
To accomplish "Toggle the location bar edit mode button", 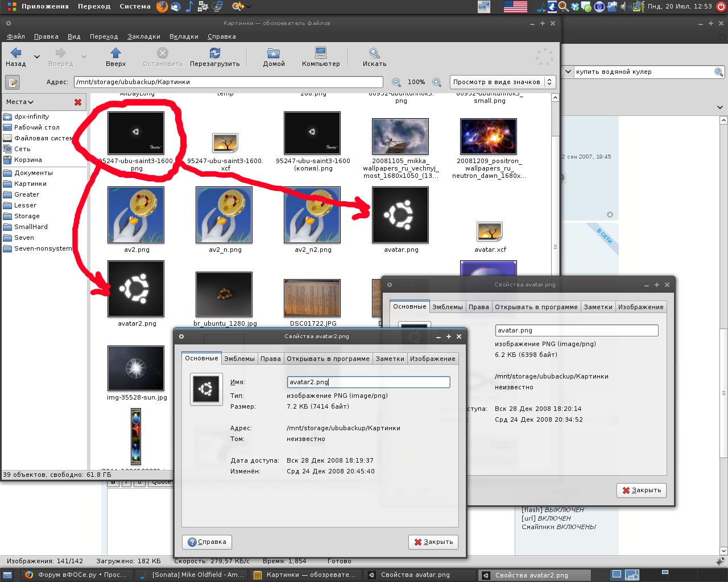I will click(x=13, y=82).
